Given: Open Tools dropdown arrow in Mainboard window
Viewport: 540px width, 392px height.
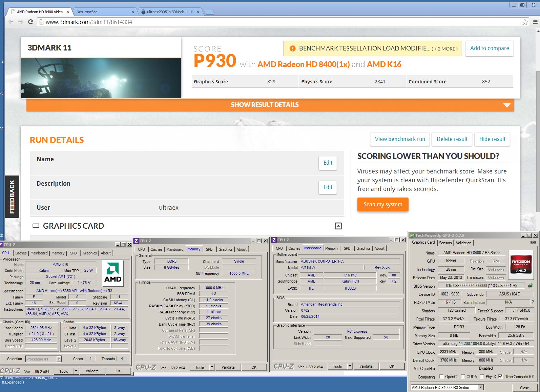Looking at the screenshot, I should click(350, 366).
